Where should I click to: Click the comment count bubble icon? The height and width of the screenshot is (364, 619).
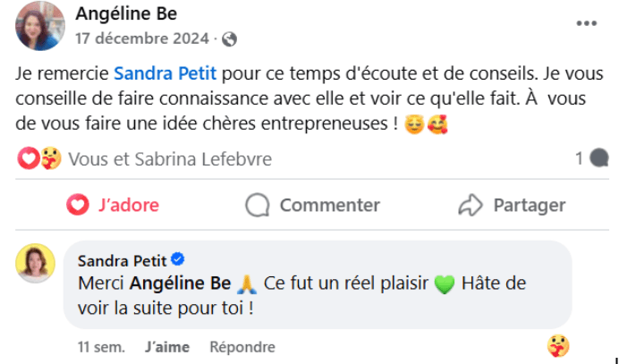click(598, 159)
